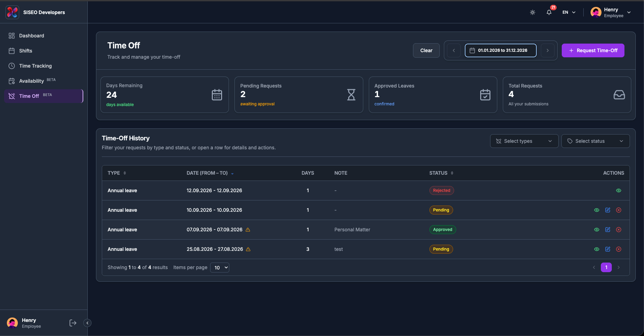
Task: Edit the 25.08.2026 pending leave request
Action: pos(608,249)
